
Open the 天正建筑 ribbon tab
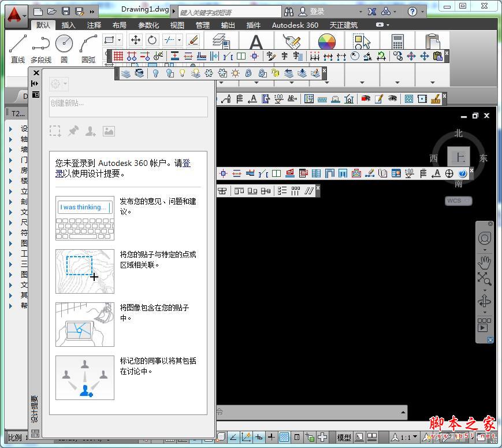pyautogui.click(x=344, y=25)
